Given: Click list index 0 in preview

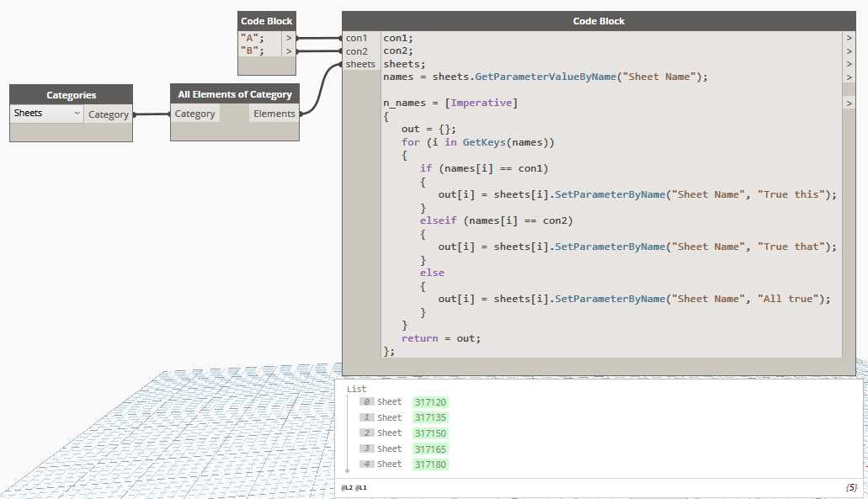Looking at the screenshot, I should (x=366, y=402).
